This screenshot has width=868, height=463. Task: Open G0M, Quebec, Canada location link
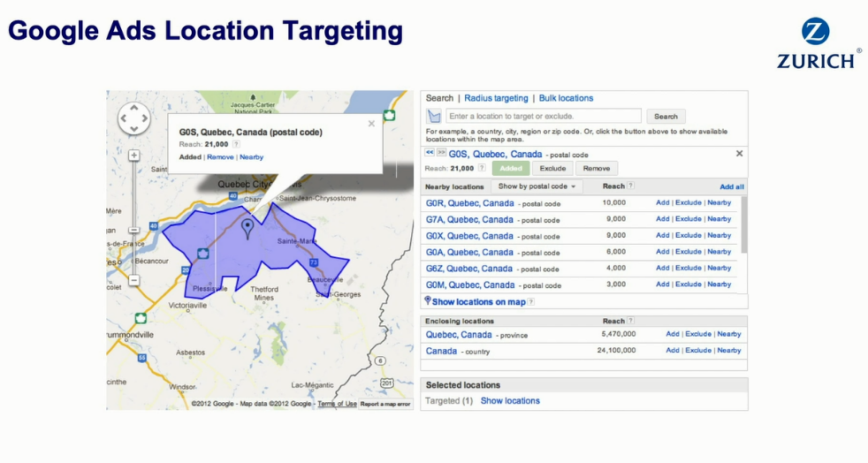pos(470,285)
